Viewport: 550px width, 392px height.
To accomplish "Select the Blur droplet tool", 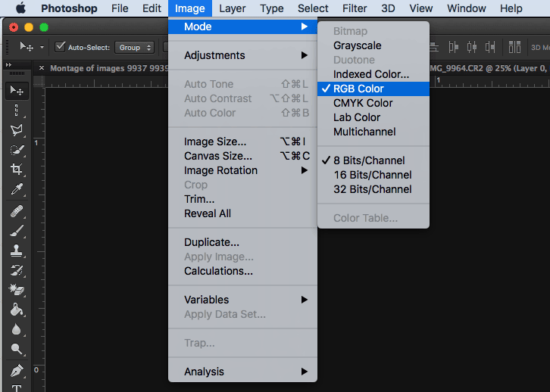I will (17, 329).
